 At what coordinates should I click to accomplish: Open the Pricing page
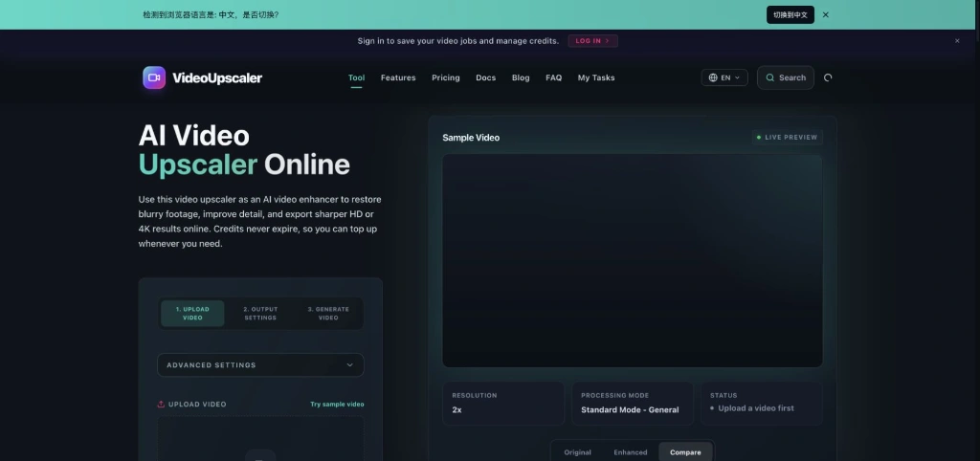click(x=446, y=78)
